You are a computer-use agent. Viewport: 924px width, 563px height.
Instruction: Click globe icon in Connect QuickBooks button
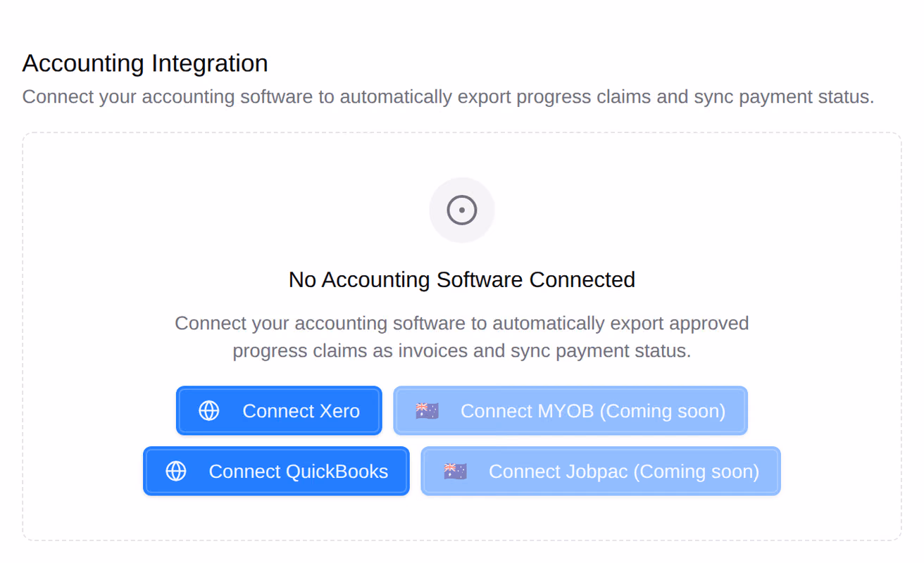tap(176, 472)
